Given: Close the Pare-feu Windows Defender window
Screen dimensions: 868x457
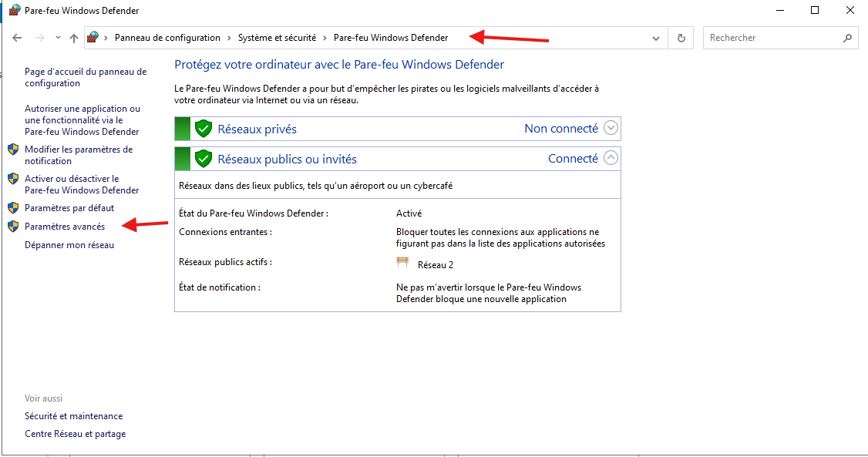Looking at the screenshot, I should pyautogui.click(x=849, y=11).
